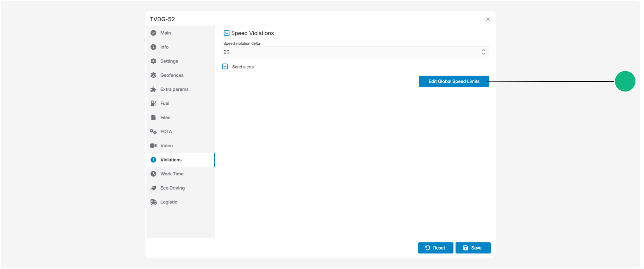The image size is (644, 269).
Task: Click Edit Global Speed Limits button
Action: 454,81
